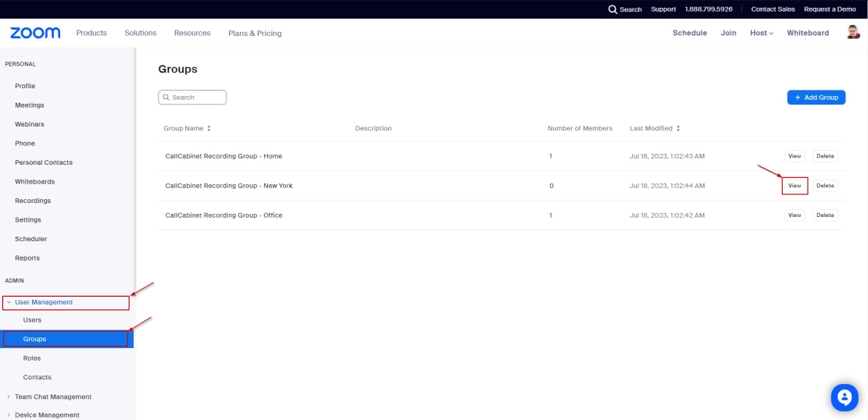Click Request a Demo
868x420 pixels.
830,9
